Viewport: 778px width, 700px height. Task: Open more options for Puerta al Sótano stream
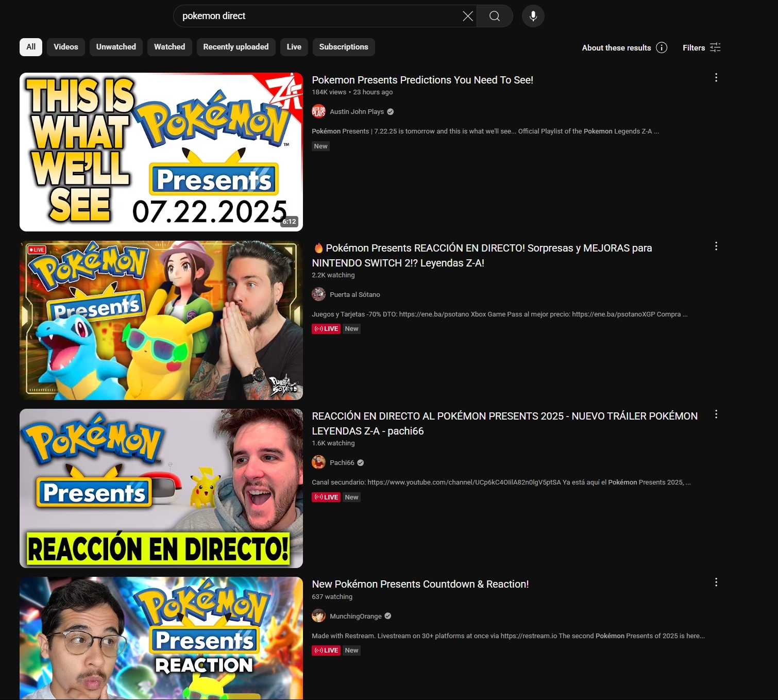[716, 246]
